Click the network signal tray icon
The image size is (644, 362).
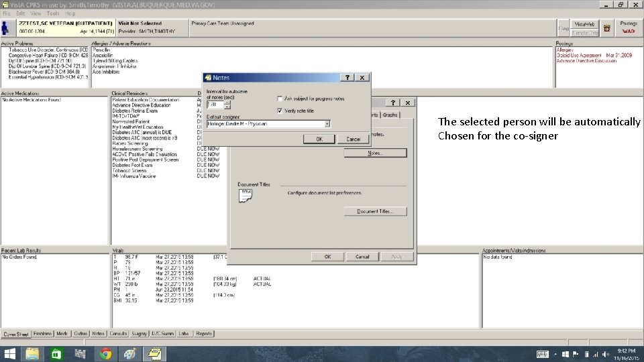click(x=596, y=354)
